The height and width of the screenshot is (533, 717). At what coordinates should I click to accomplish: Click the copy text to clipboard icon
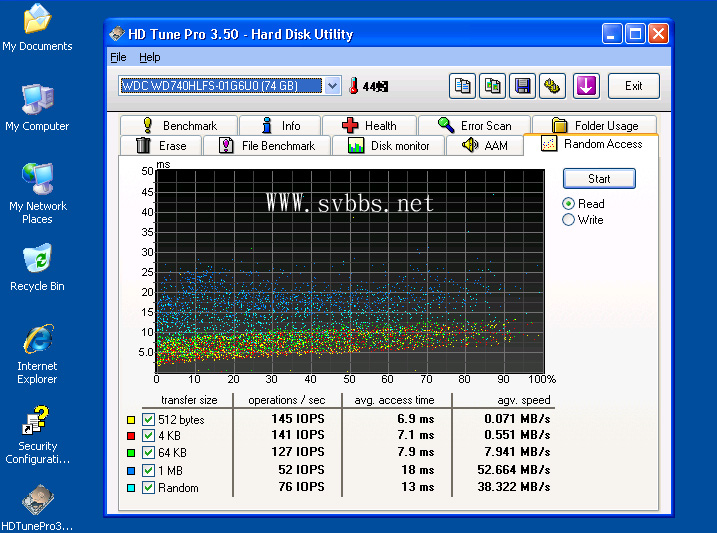pyautogui.click(x=462, y=86)
